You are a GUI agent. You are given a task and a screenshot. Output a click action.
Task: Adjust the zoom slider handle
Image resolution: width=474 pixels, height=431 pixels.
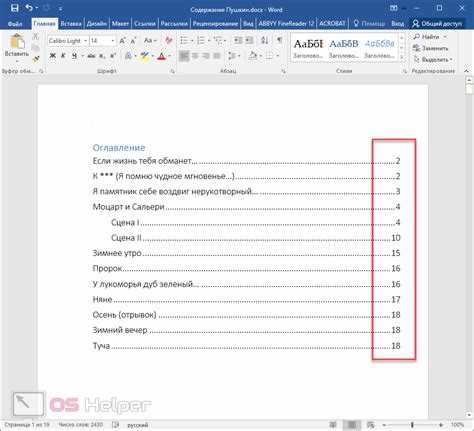tap(412, 425)
